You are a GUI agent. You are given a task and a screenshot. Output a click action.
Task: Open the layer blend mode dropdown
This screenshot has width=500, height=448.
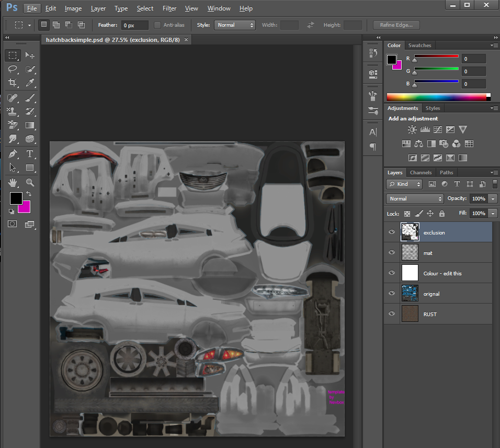point(415,199)
